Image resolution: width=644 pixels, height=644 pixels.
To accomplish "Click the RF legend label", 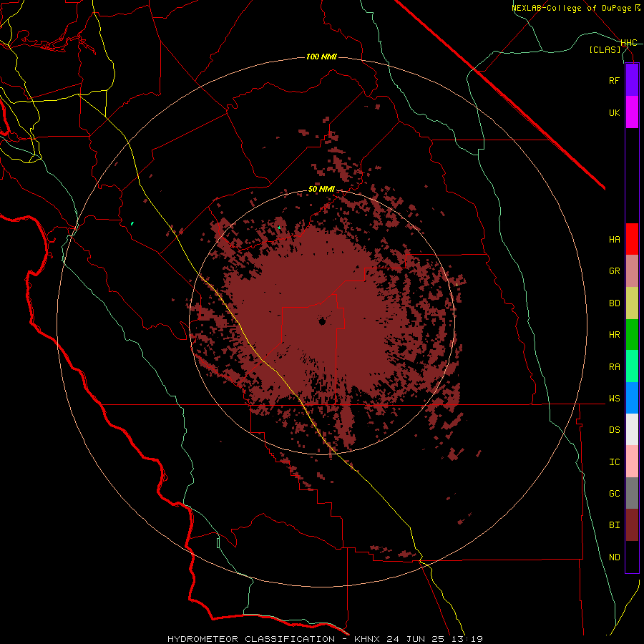I will (614, 80).
